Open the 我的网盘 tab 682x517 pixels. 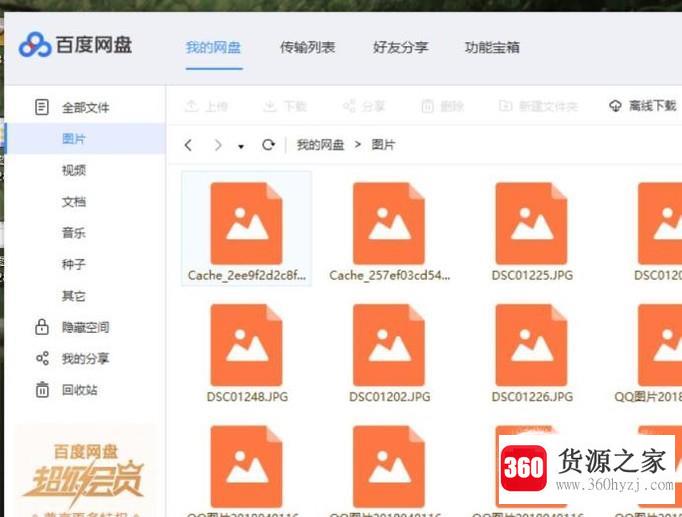[213, 47]
